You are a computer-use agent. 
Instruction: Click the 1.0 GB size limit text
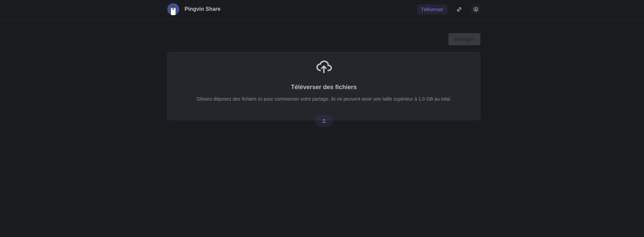click(x=425, y=99)
